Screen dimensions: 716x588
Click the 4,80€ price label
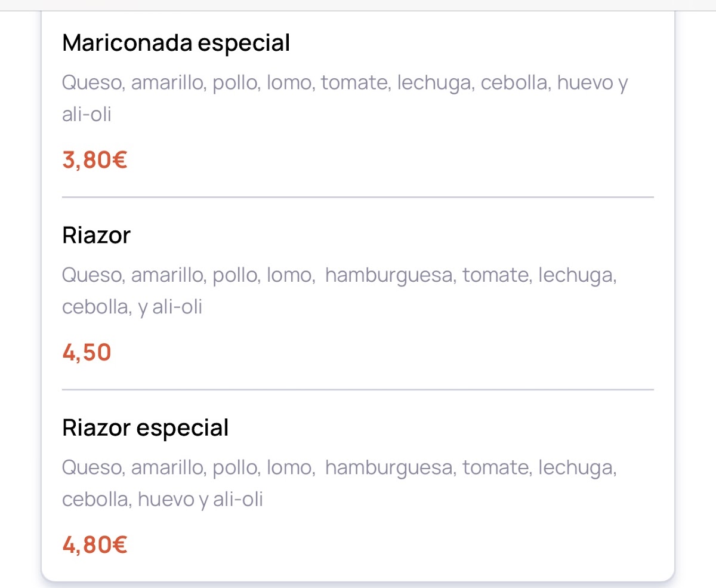point(95,545)
